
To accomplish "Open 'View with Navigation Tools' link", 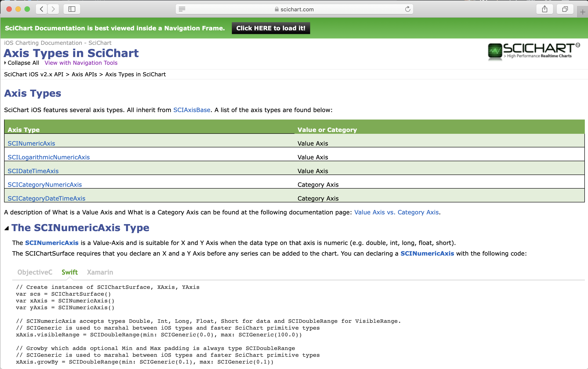I will [81, 63].
